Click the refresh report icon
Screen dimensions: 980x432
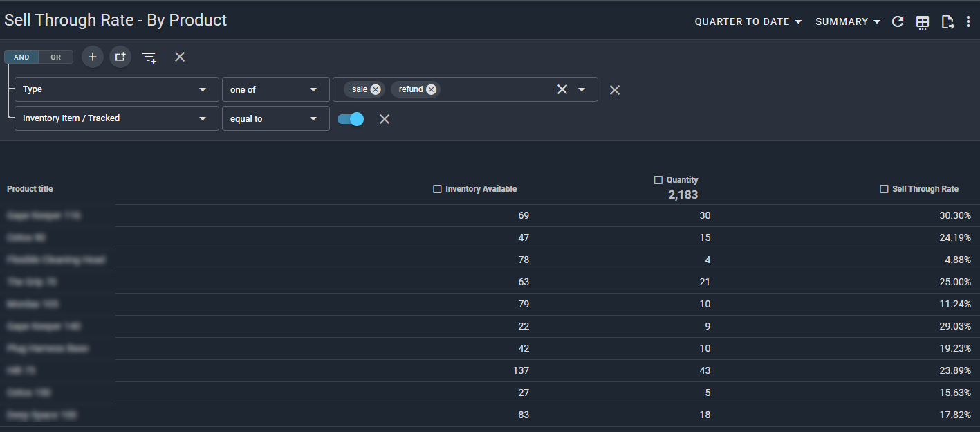(898, 21)
